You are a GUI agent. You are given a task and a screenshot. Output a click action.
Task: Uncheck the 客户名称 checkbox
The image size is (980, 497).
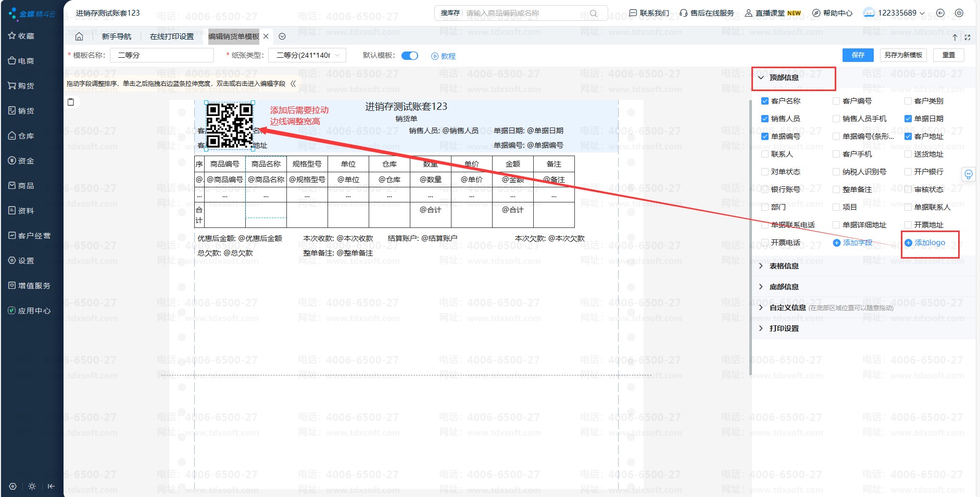764,101
